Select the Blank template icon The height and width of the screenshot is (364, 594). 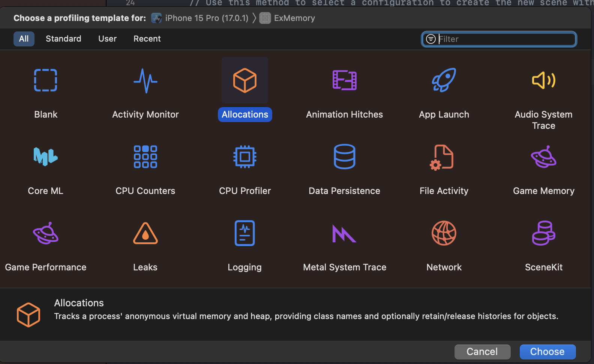[x=46, y=80]
